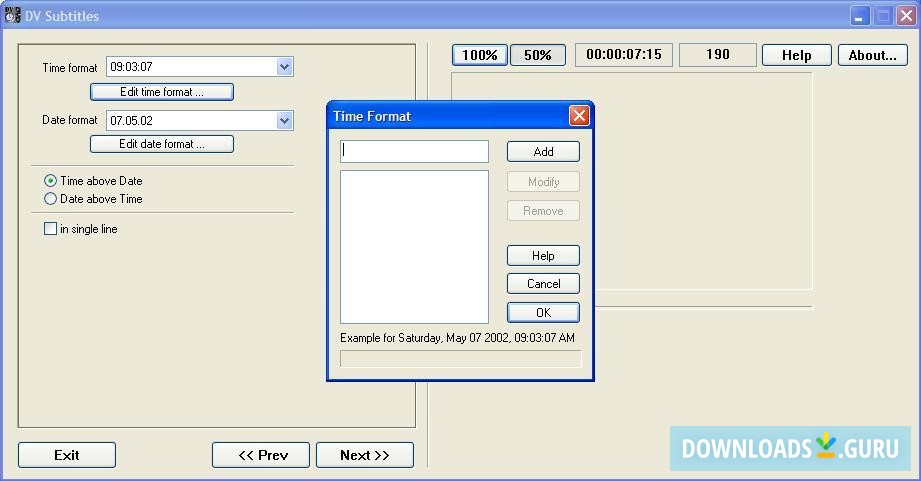Minimize the DV Subtitles window
Image resolution: width=921 pixels, height=481 pixels.
(x=860, y=16)
